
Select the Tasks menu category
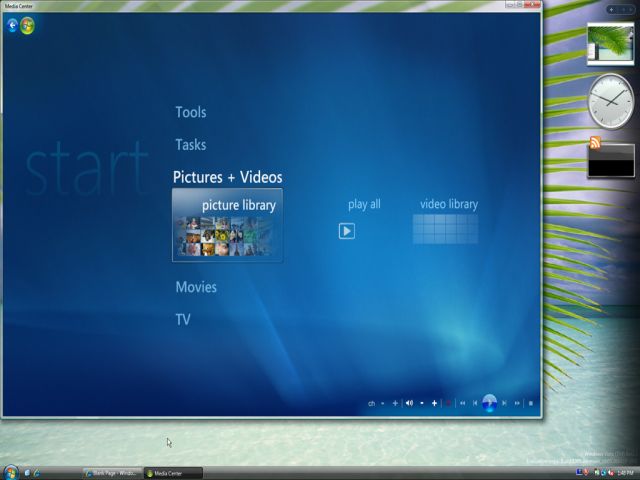(x=190, y=145)
